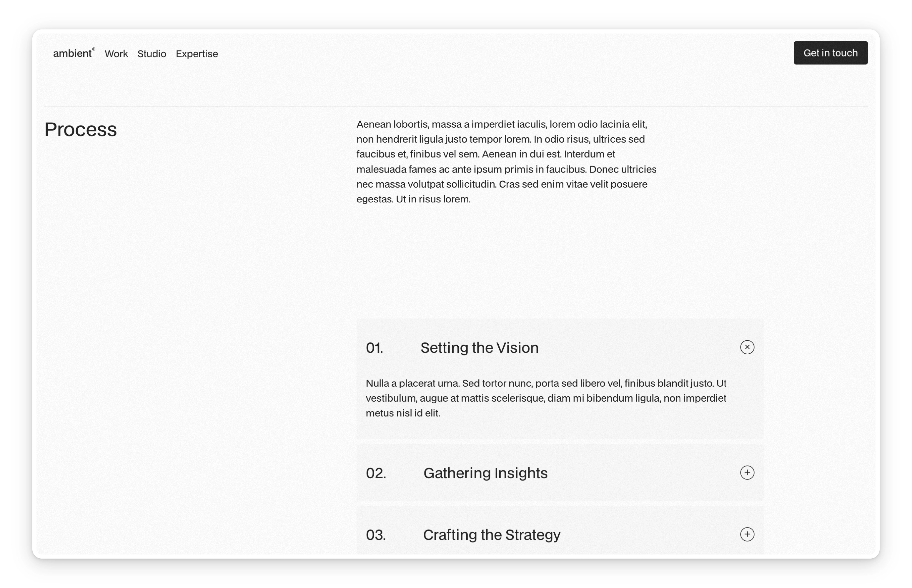Click the 02. step number
This screenshot has width=912, height=588.
pyautogui.click(x=376, y=473)
